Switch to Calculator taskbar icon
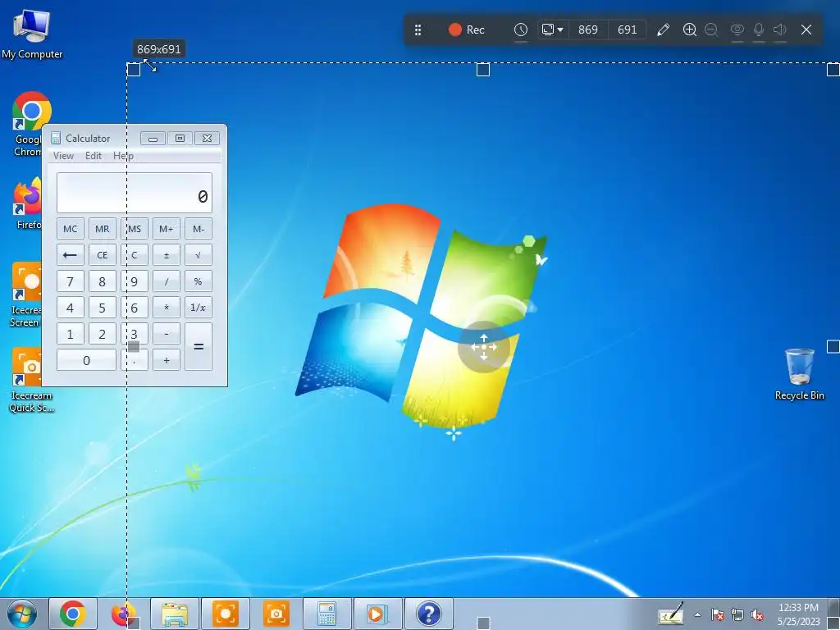Screen dimensions: 840x630 [x=326, y=614]
